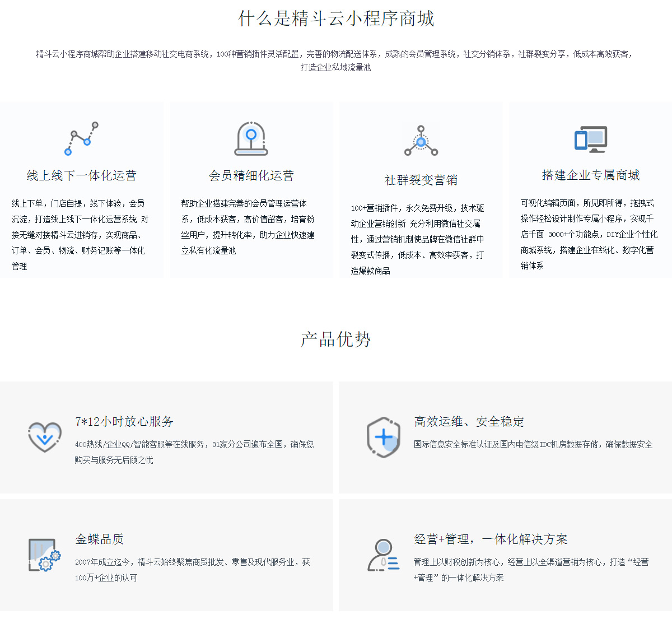Click the monitor and phone devices icon
The height and width of the screenshot is (619, 672).
(590, 139)
